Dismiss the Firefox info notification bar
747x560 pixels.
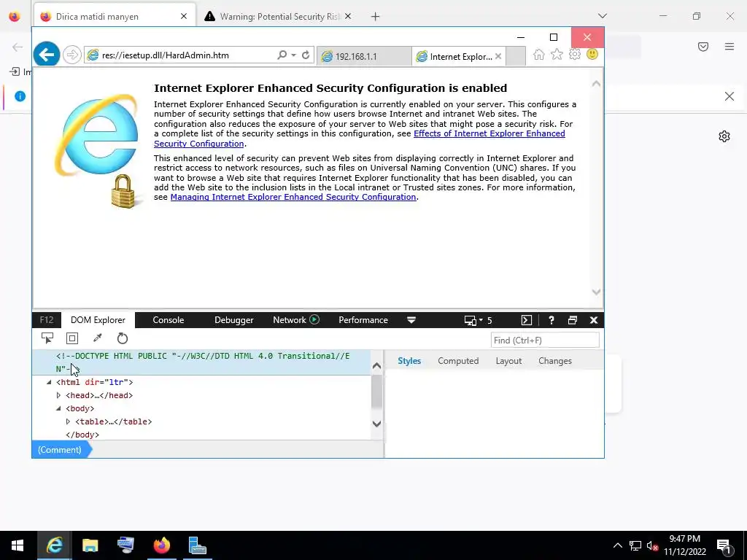(729, 96)
